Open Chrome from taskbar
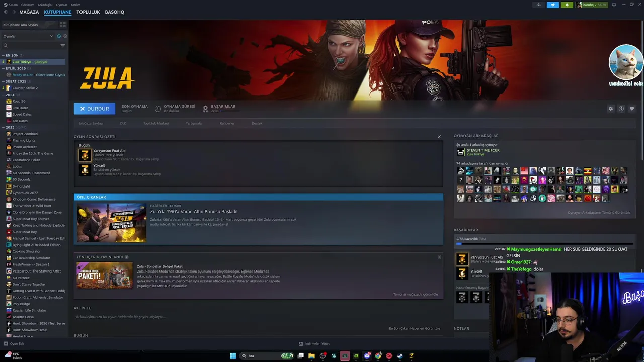 [x=378, y=356]
